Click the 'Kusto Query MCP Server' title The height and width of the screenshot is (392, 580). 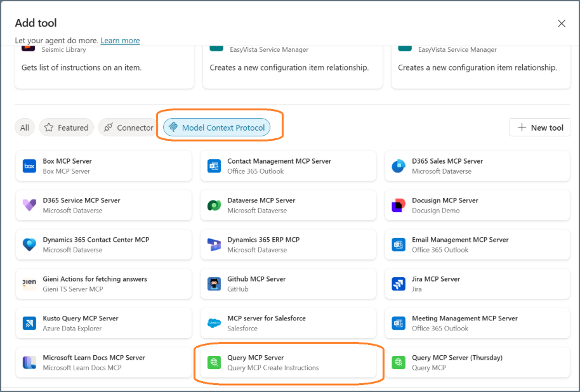tap(81, 318)
